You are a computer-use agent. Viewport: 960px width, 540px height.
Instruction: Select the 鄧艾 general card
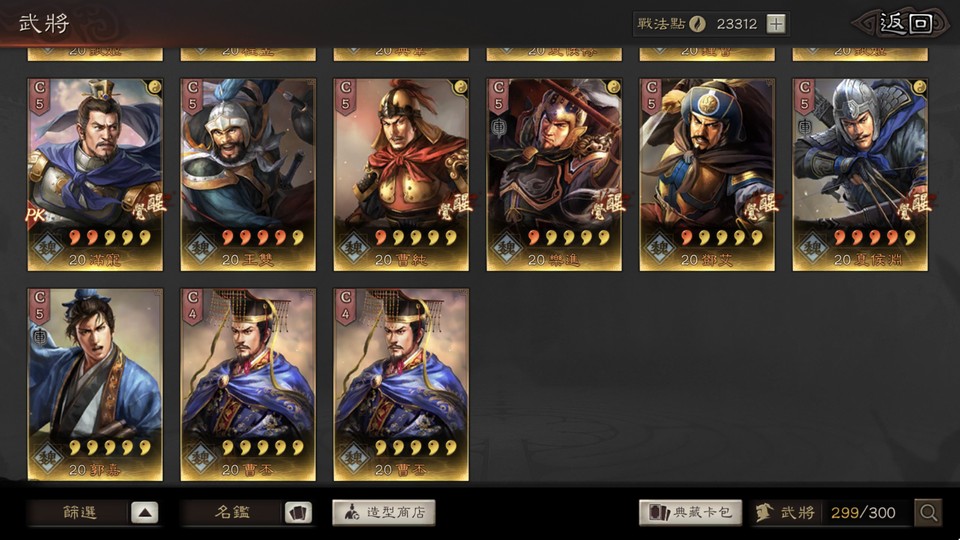pyautogui.click(x=707, y=174)
